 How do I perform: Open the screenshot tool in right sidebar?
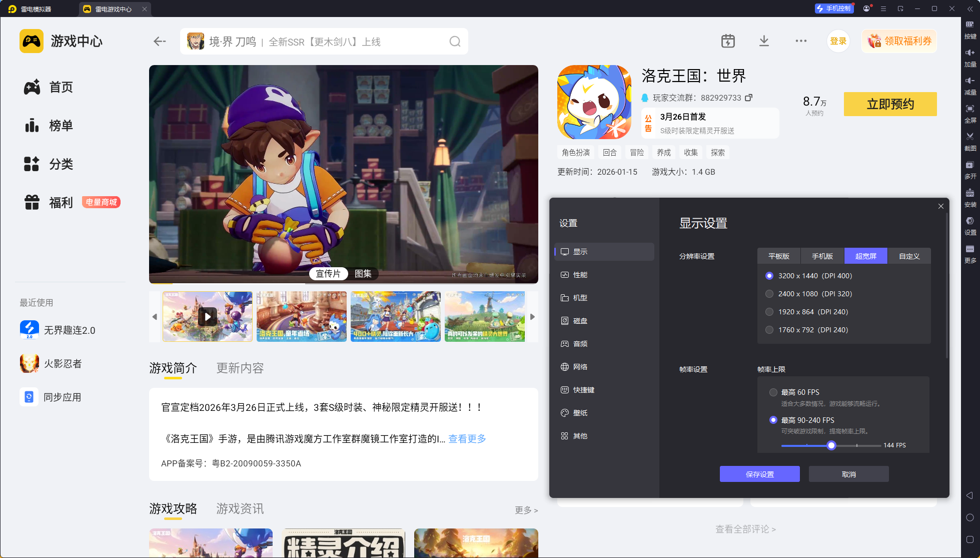pos(970,139)
